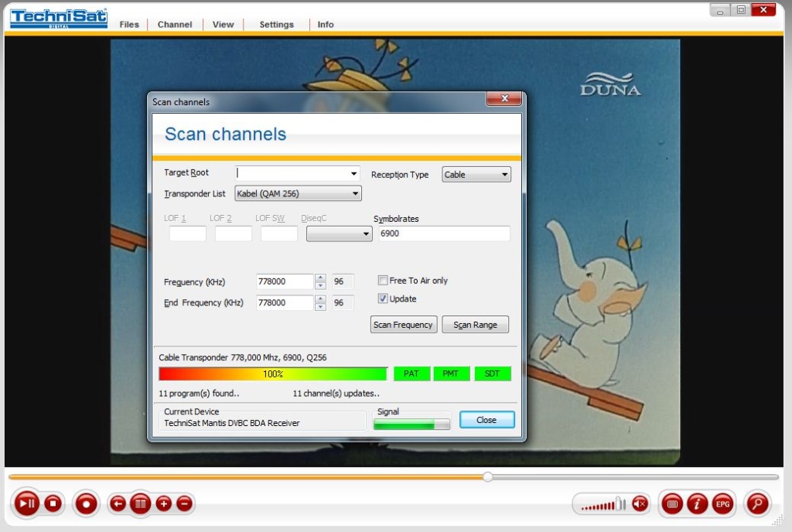This screenshot has height=532, width=792.
Task: Click '11 channel(s) updates..' text
Action: 336,393
